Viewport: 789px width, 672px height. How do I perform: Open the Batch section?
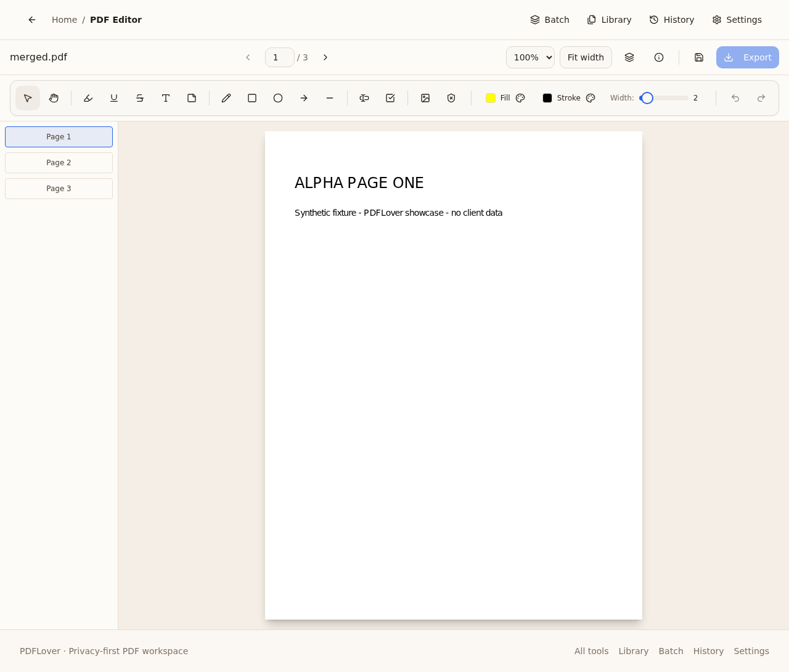tap(550, 20)
